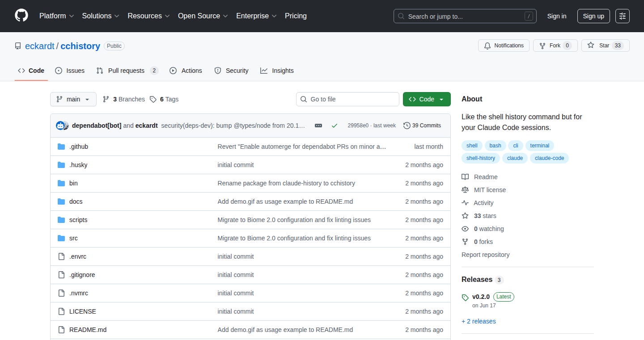This screenshot has height=340, width=644.
Task: Switch to the Actions tab
Action: [x=186, y=71]
